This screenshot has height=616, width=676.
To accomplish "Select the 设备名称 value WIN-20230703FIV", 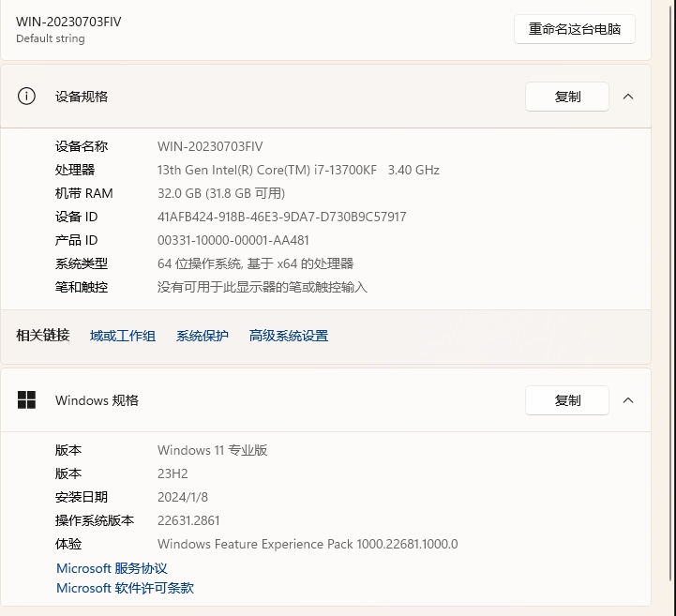I will point(210,146).
